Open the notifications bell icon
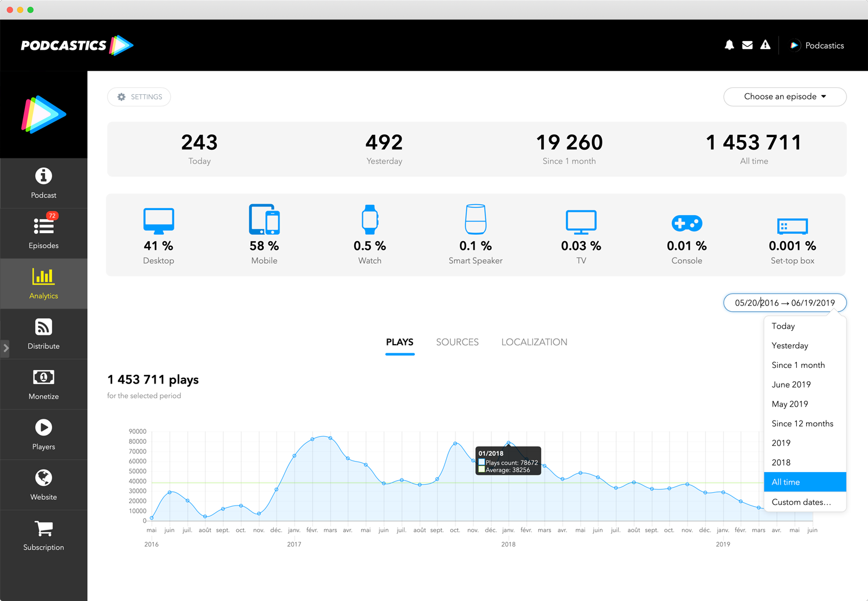This screenshot has height=601, width=868. click(729, 45)
